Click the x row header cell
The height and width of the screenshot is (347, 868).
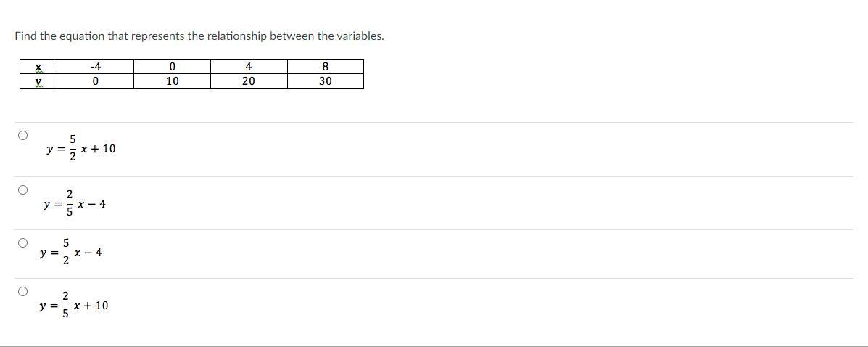[x=38, y=67]
